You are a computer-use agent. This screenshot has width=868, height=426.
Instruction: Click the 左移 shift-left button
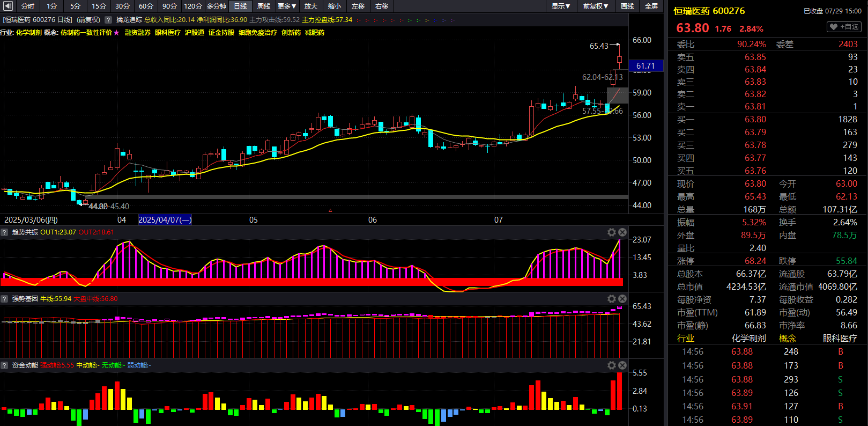pos(358,6)
